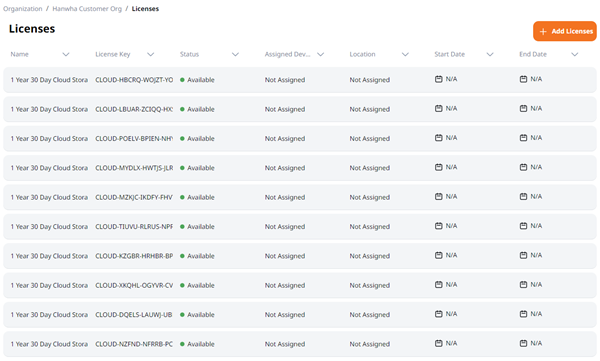The height and width of the screenshot is (361, 600).
Task: Click green status dot on CLOUD-LBUAR row
Action: click(x=182, y=109)
